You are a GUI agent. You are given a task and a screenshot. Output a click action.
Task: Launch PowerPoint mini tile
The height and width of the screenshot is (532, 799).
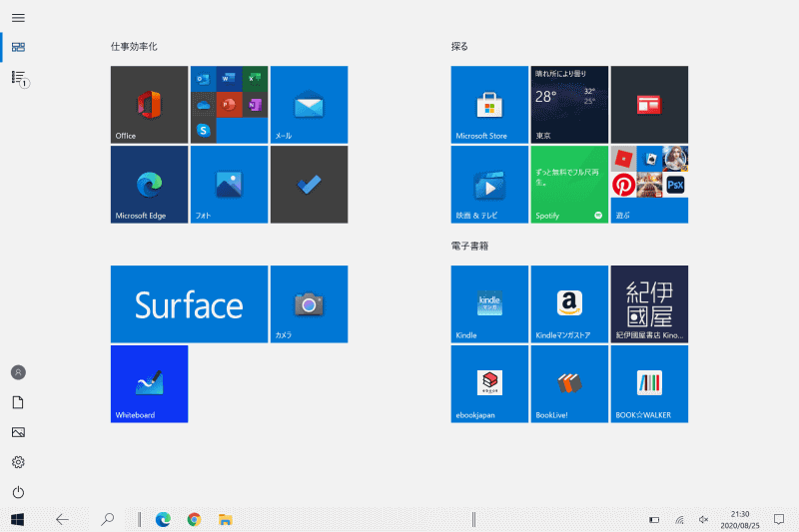tap(229, 105)
